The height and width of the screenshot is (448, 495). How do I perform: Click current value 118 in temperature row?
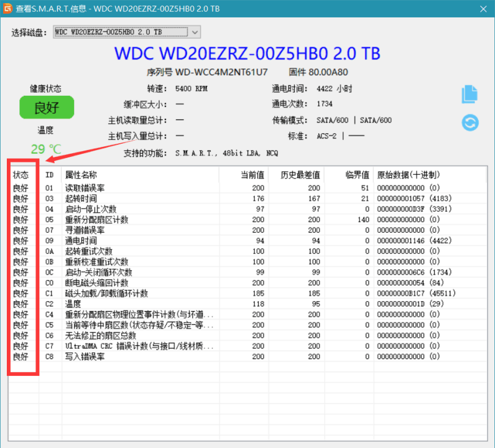coord(258,304)
